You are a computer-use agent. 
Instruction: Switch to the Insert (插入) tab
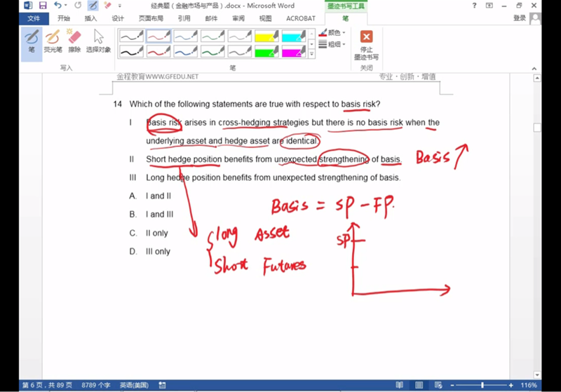click(90, 18)
